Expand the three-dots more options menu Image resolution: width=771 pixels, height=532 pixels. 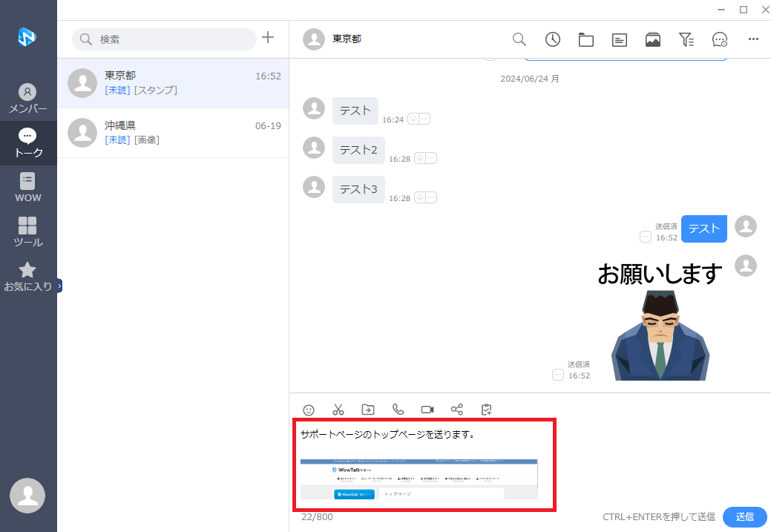click(x=753, y=39)
